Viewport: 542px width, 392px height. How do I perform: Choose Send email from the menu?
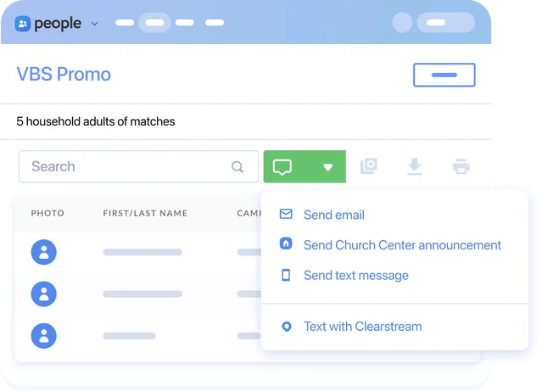point(334,215)
